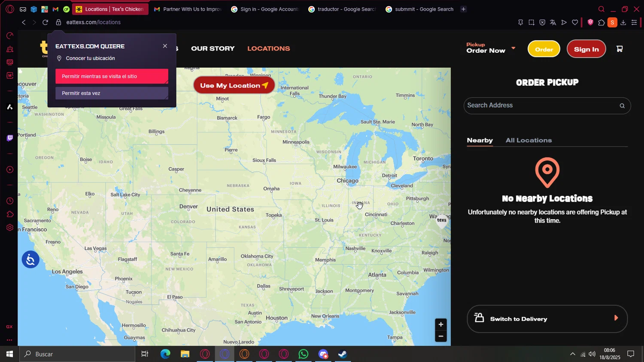Zoom out on the map

[x=441, y=336]
